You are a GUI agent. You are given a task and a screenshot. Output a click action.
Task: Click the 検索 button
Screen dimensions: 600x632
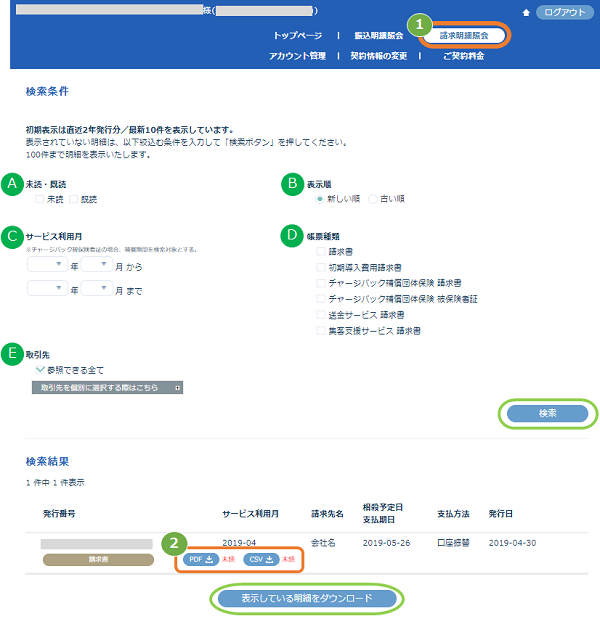[547, 414]
